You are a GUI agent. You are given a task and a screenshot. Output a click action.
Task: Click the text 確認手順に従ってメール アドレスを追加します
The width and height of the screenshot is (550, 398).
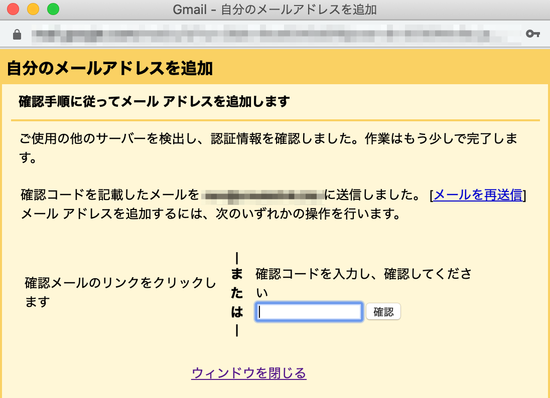[x=154, y=101]
